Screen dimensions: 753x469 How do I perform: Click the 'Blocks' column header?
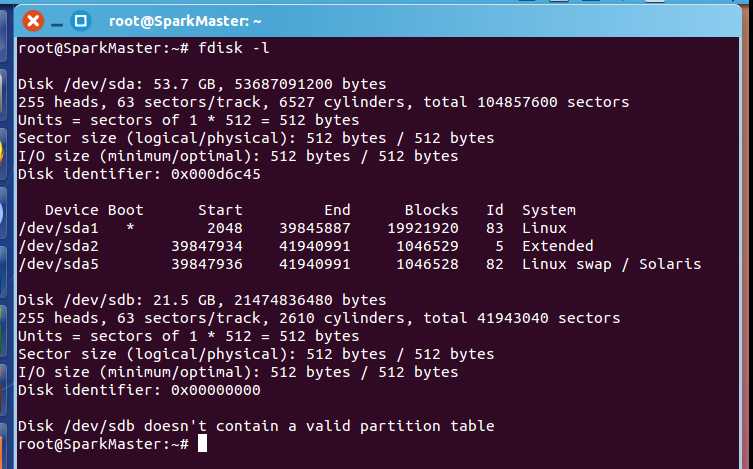pos(431,210)
